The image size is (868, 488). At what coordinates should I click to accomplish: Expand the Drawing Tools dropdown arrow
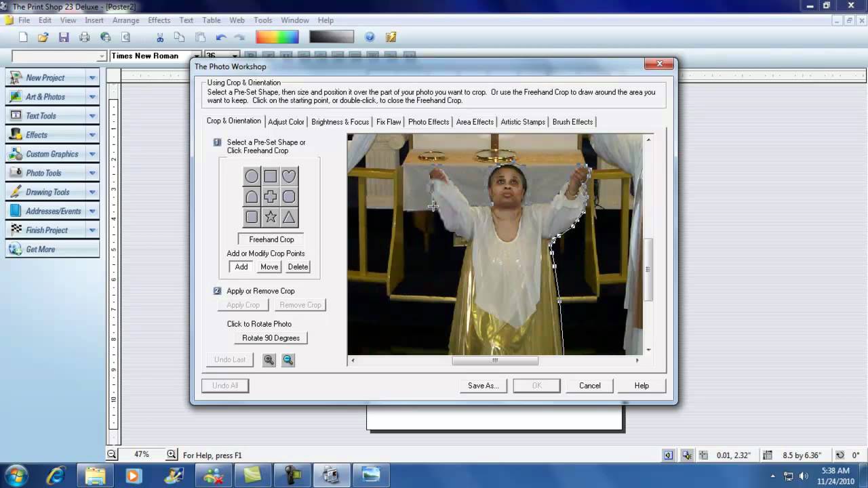tap(92, 192)
